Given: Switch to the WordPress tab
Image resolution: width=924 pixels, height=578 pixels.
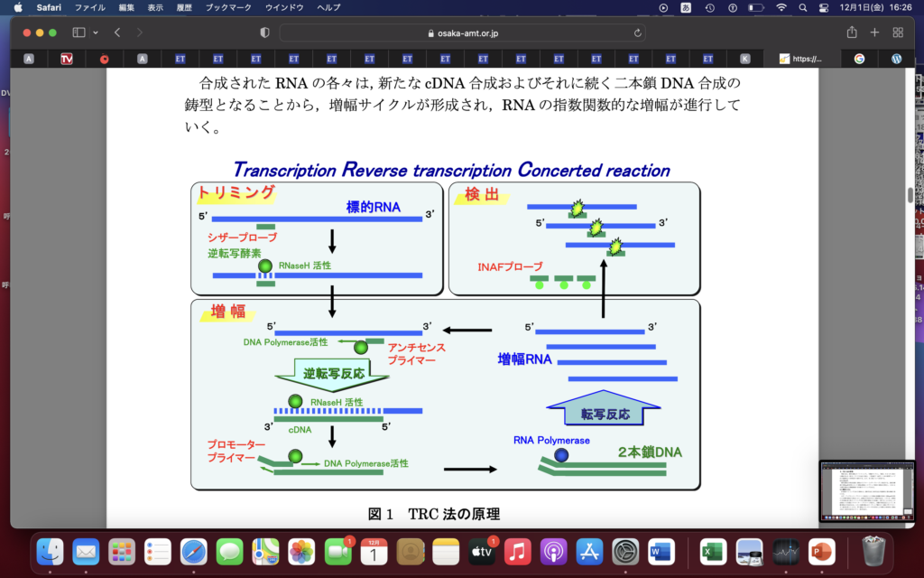Looking at the screenshot, I should [897, 59].
